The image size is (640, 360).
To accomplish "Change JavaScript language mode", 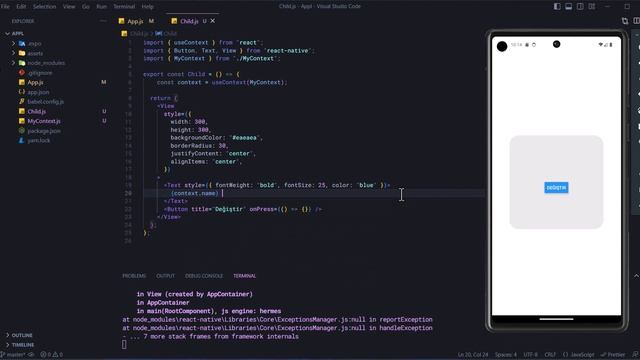I will (x=579, y=355).
